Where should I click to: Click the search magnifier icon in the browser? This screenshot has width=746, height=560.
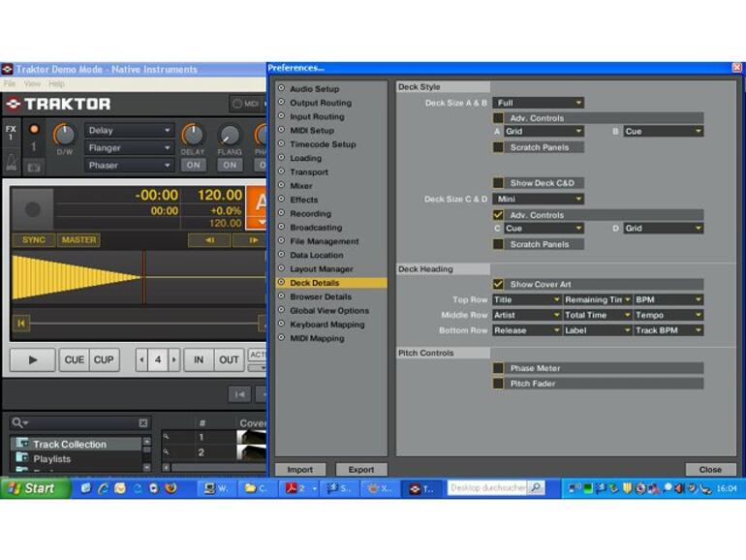coord(17,423)
